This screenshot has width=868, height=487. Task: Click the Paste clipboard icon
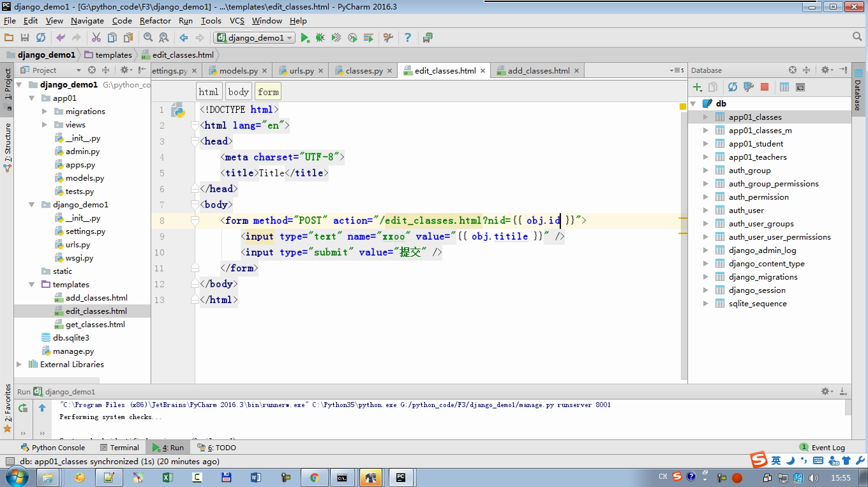128,38
